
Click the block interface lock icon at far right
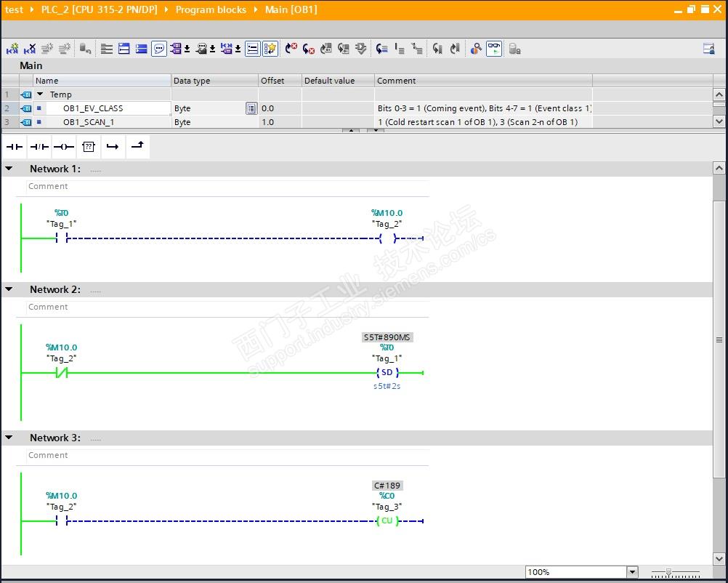click(x=708, y=48)
